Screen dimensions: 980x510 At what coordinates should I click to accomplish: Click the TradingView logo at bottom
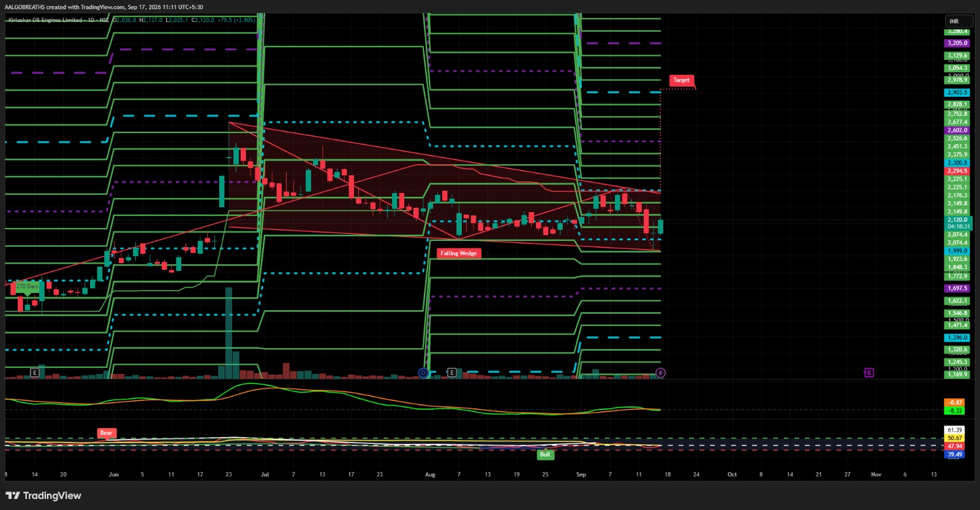point(43,495)
